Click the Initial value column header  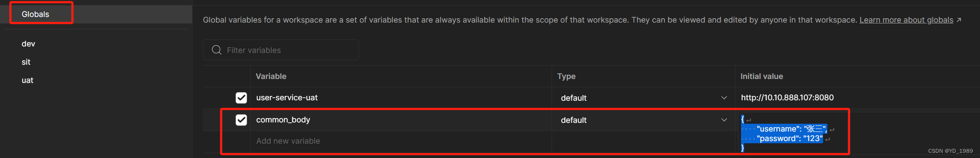[x=761, y=76]
